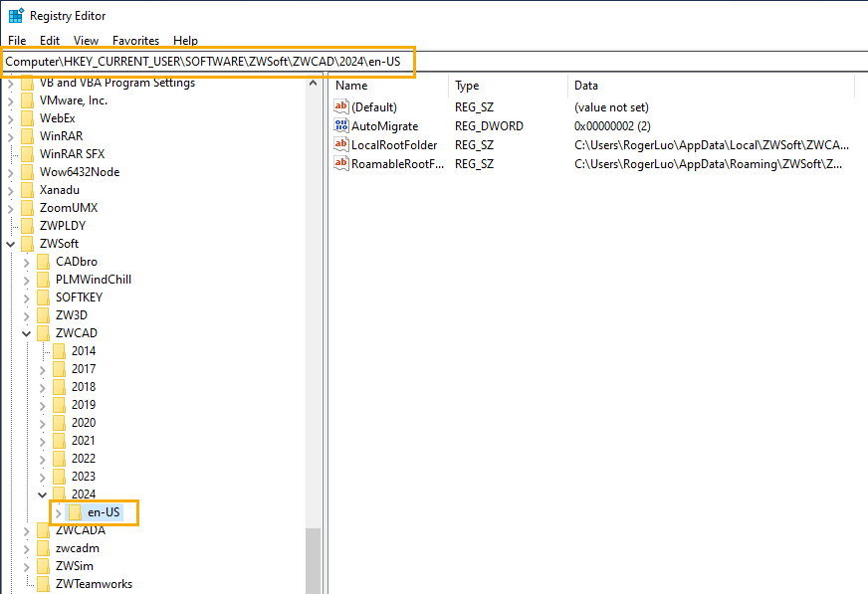
Task: Expand the zwcadm tree node
Action: [x=26, y=548]
